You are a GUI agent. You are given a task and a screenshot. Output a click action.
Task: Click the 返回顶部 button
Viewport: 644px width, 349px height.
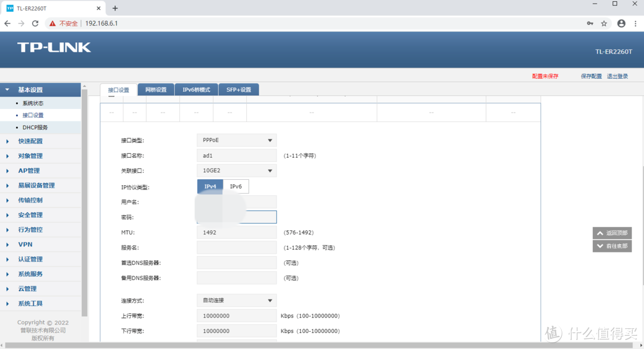tap(612, 233)
